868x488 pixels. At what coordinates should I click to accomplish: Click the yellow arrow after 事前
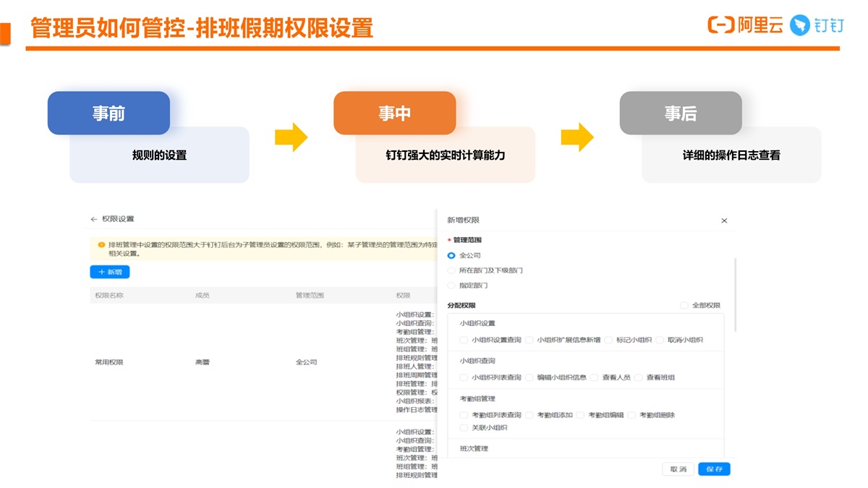291,137
